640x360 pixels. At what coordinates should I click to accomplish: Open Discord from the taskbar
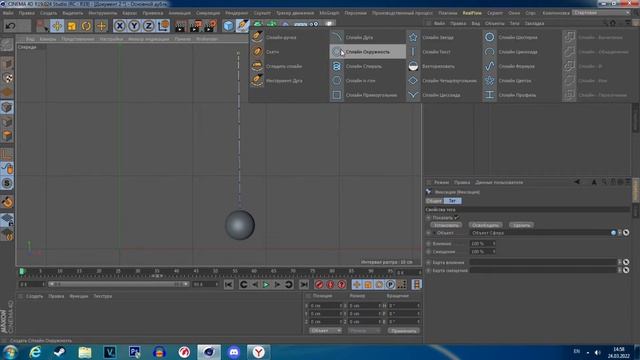point(233,352)
